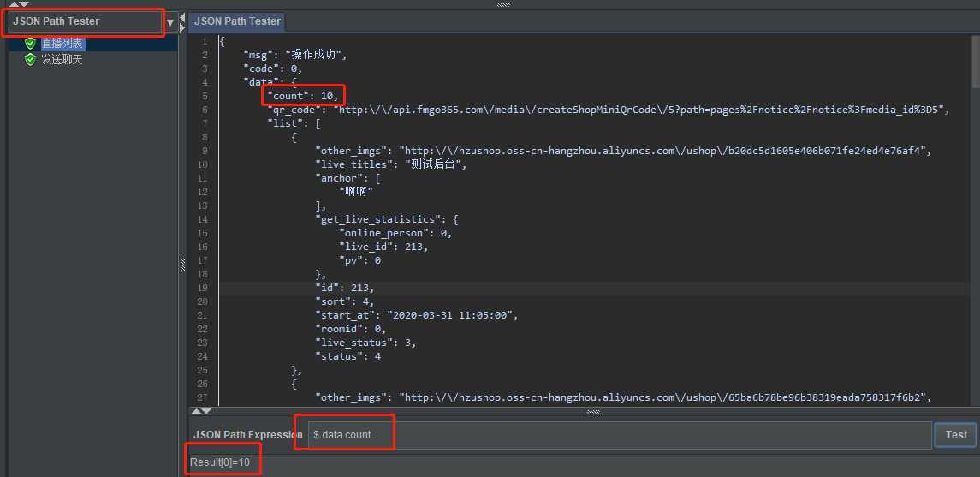
Task: Click the "get_live_statistics" line
Action: pos(388,219)
